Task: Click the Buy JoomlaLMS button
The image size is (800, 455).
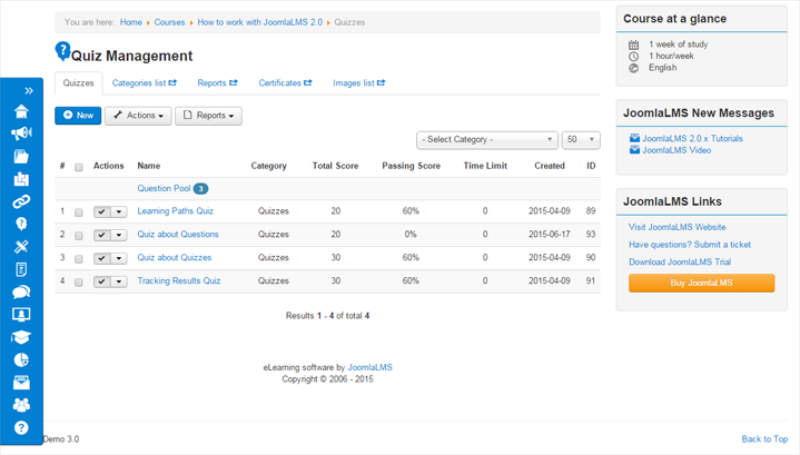Action: pos(702,283)
